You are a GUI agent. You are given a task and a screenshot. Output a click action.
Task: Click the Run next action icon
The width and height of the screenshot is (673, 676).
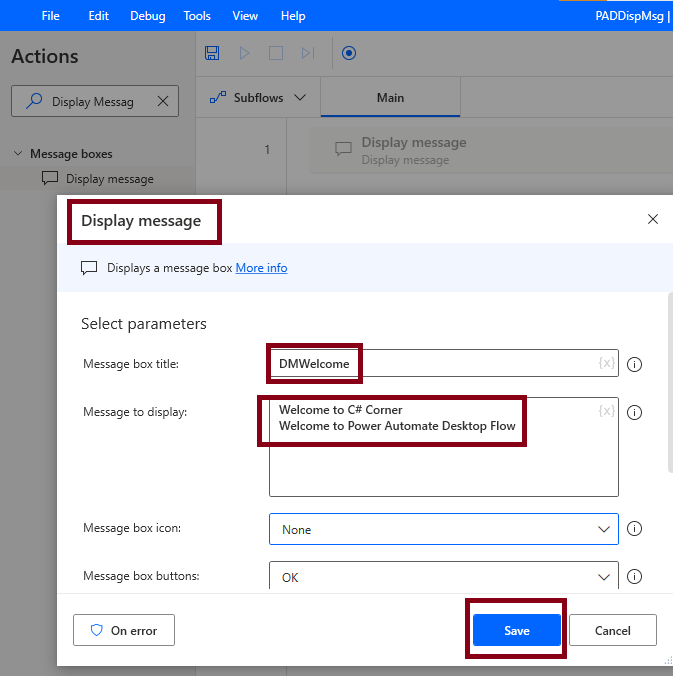(308, 53)
